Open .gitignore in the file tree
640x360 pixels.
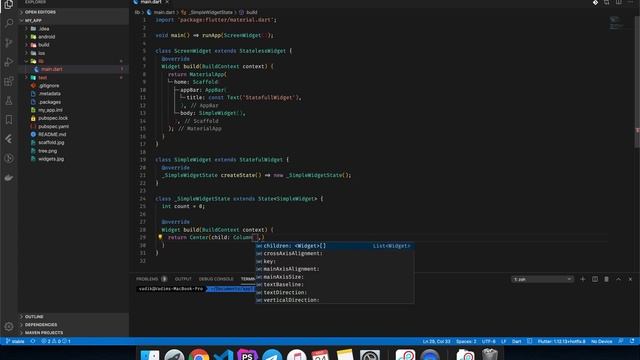click(x=73, y=86)
